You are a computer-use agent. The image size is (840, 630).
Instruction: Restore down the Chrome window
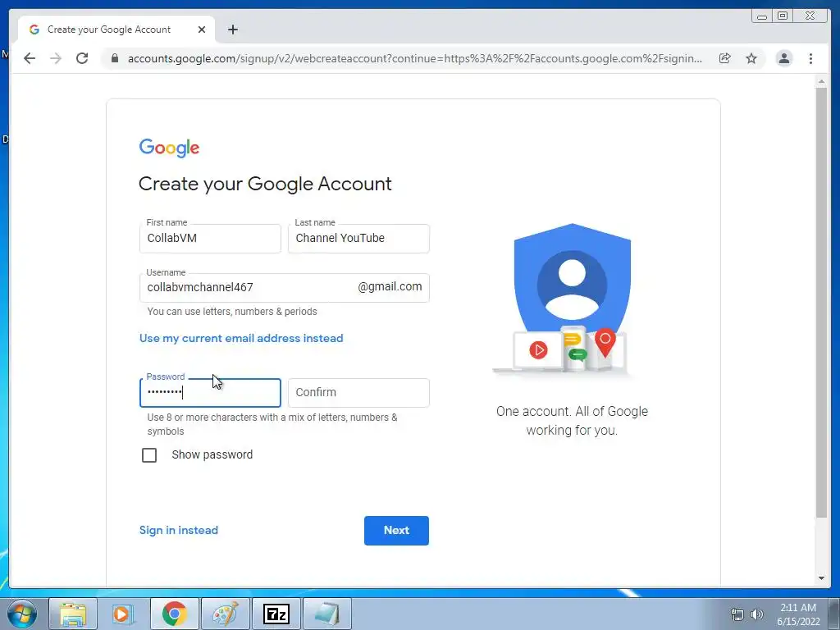coord(783,16)
